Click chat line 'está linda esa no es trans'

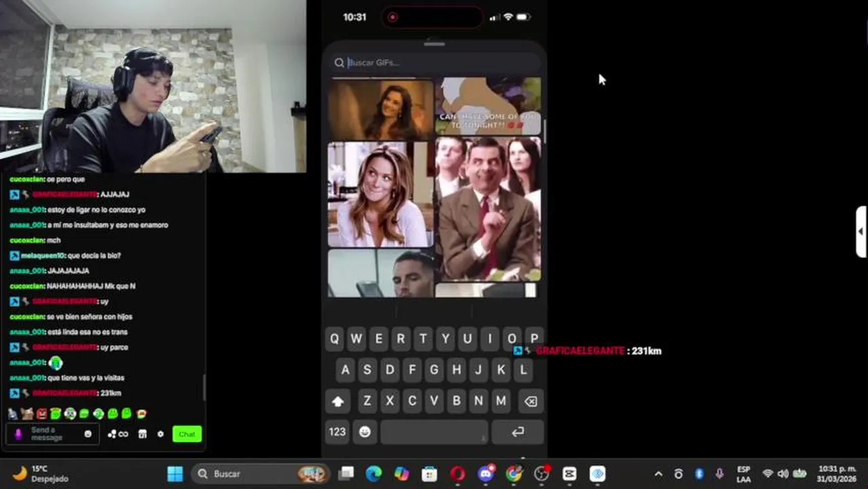pyautogui.click(x=88, y=332)
